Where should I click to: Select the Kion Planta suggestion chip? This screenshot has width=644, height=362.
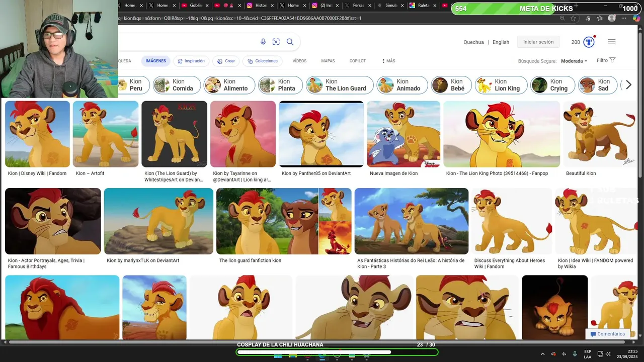pyautogui.click(x=280, y=85)
